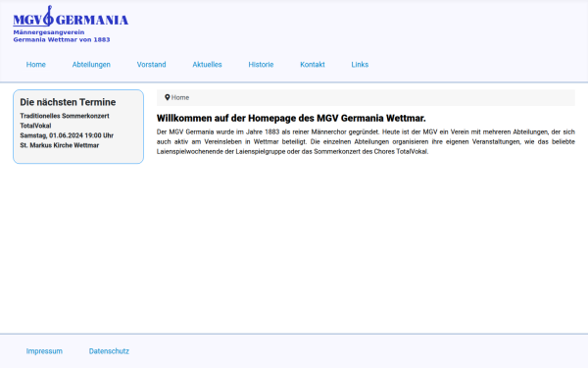Click 'Traditionelles Sommerkonzert' in the sidebar
This screenshot has width=588, height=368.
(65, 116)
